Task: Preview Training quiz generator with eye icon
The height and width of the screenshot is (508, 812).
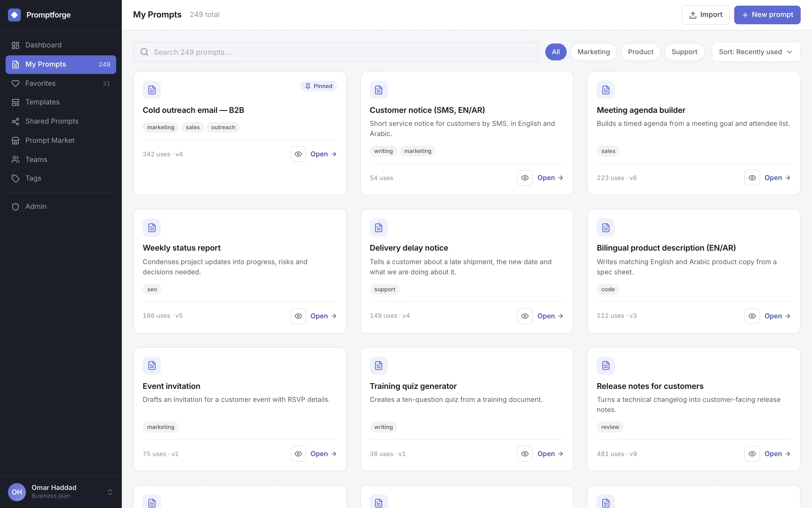Action: click(525, 454)
